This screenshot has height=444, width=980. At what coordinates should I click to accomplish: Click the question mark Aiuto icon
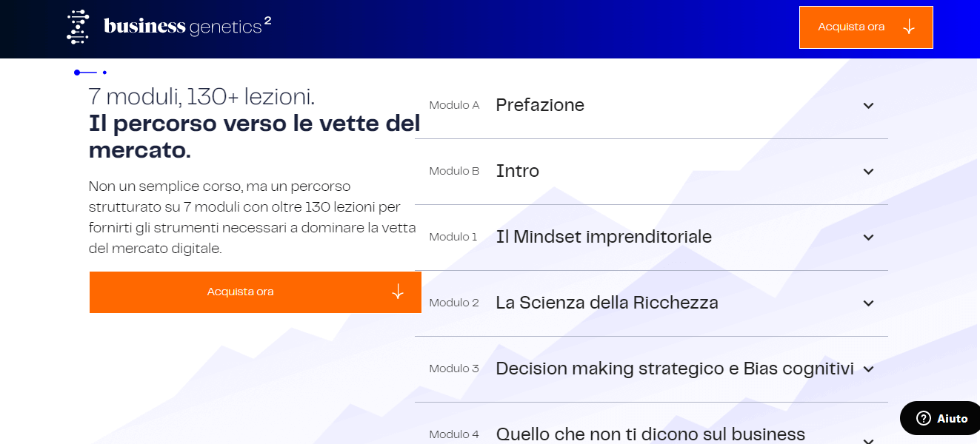coord(923,418)
